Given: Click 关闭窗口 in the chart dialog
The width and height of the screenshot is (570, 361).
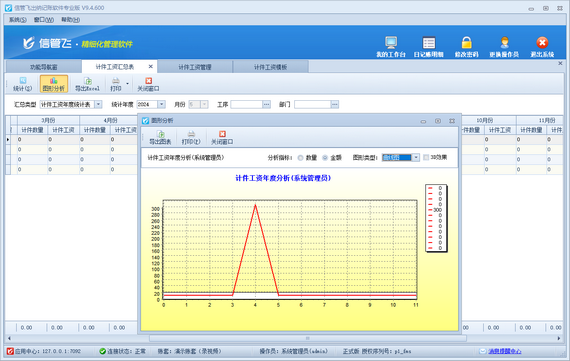Looking at the screenshot, I should click(x=222, y=137).
